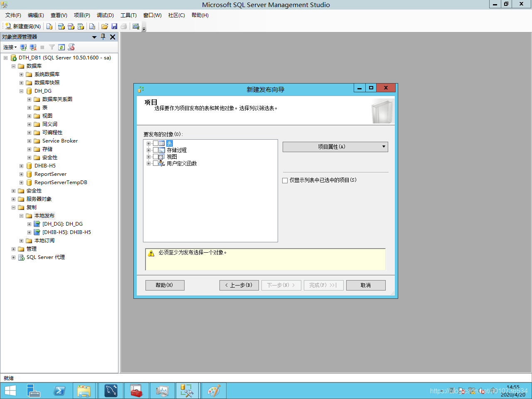Screen dimensions: 532x399
Task: Click the script icon with red cross
Action: click(x=71, y=47)
